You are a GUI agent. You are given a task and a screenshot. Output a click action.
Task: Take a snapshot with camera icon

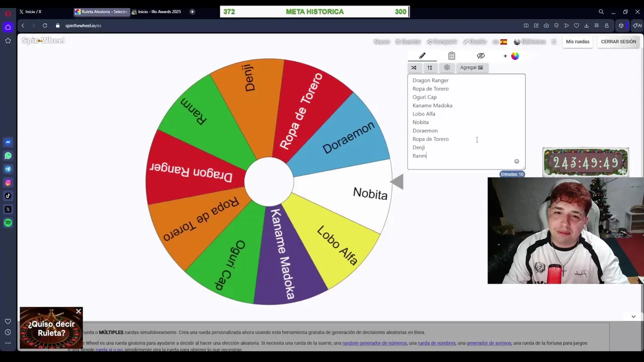[546, 26]
